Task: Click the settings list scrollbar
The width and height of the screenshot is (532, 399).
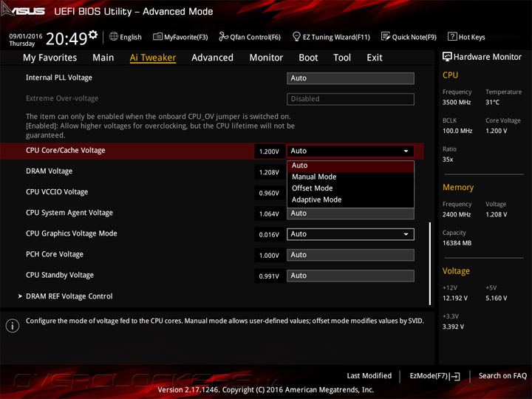Action: point(430,264)
